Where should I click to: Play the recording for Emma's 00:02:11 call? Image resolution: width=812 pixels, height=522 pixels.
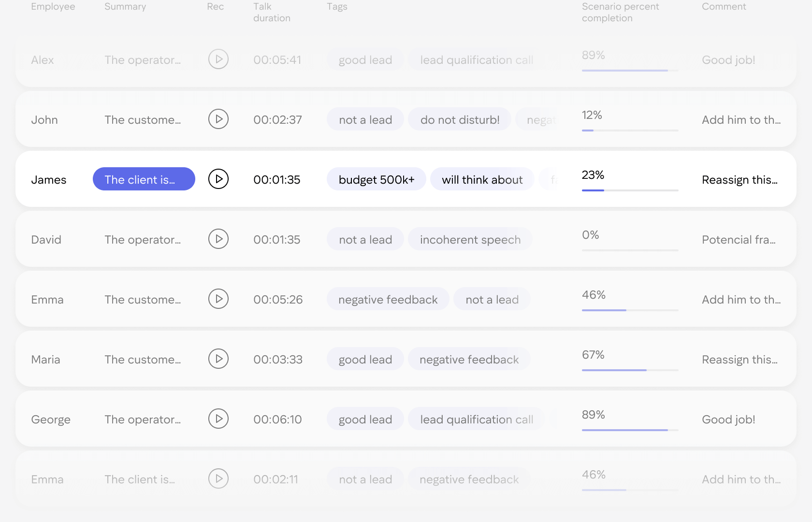click(x=218, y=479)
